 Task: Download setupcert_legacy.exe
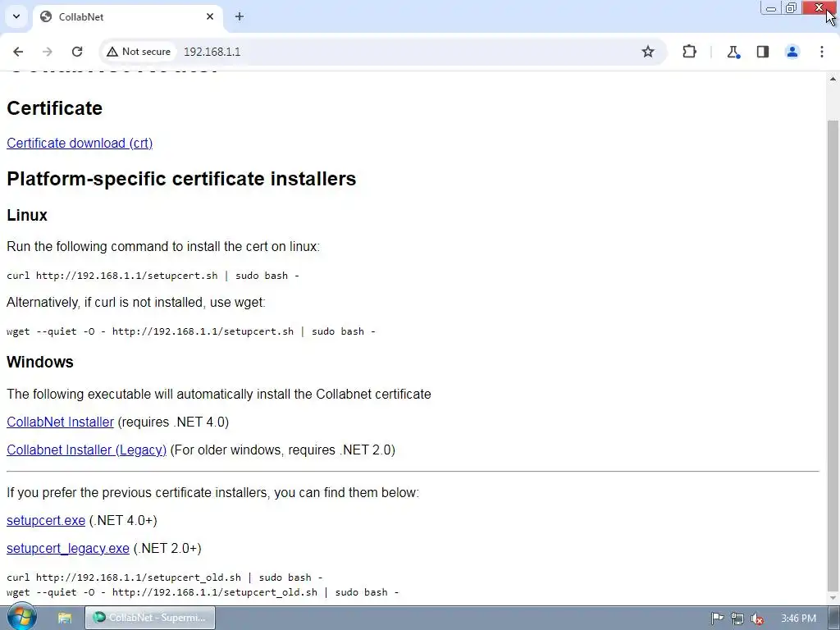[x=67, y=549]
